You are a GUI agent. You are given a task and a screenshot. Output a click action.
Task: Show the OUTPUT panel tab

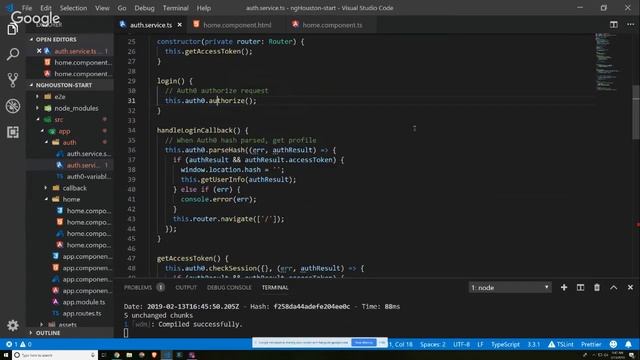click(x=186, y=287)
